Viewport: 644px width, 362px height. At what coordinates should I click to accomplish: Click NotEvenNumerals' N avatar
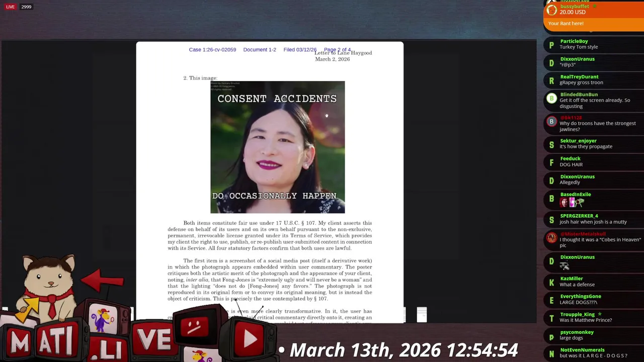click(551, 354)
